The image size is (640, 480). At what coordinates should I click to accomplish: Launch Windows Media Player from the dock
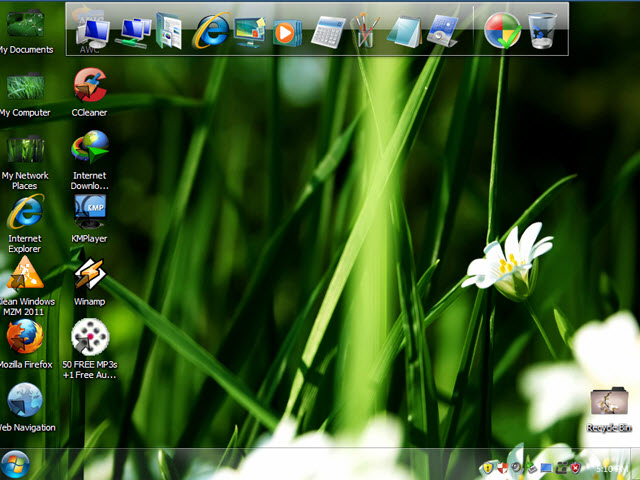pos(287,32)
